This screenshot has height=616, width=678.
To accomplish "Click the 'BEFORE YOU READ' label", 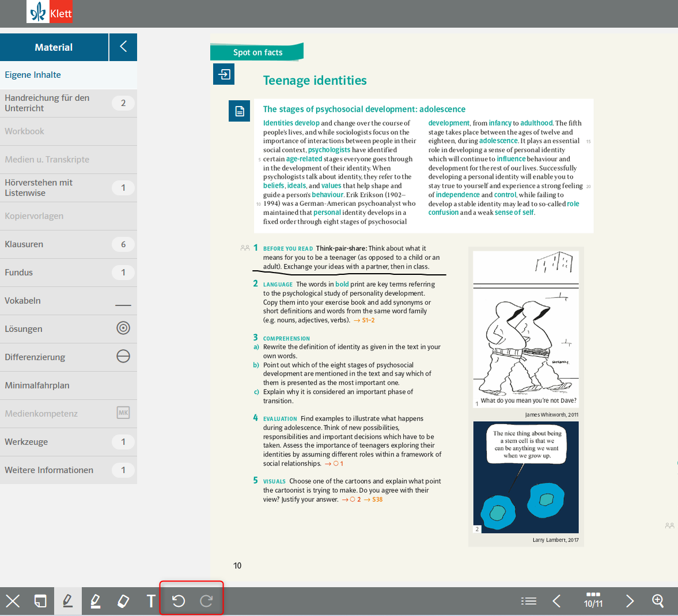I will click(288, 248).
